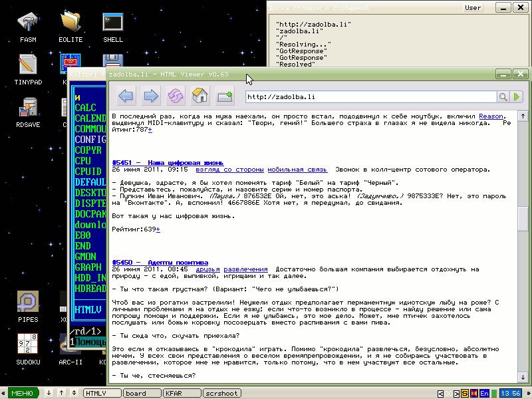Screen dimensions: 532x399
Task: Click the magnifier search icon
Action: (503, 97)
